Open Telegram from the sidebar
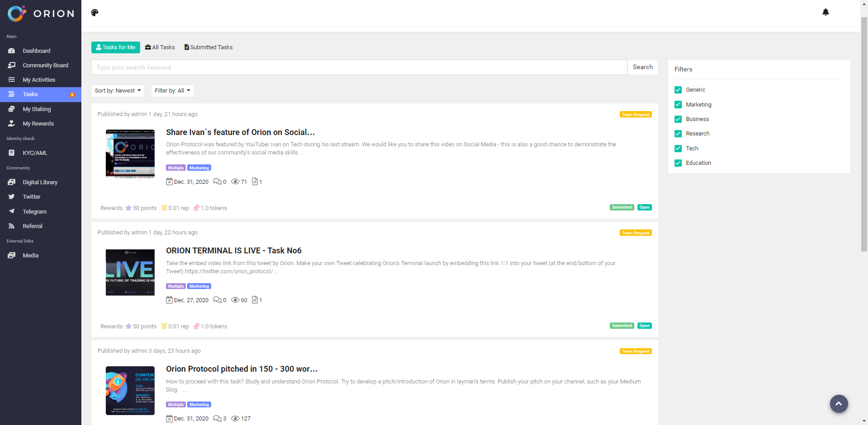The width and height of the screenshot is (868, 425). click(x=34, y=212)
